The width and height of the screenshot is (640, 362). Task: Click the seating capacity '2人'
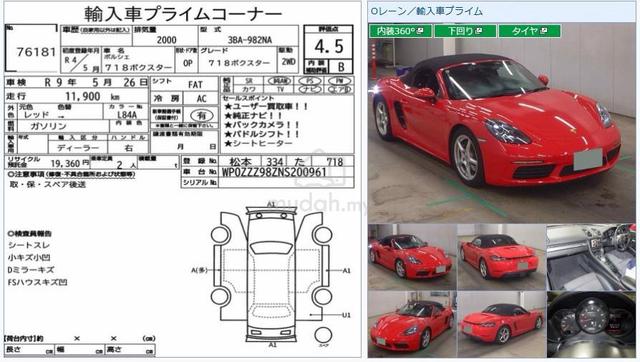tap(126, 165)
